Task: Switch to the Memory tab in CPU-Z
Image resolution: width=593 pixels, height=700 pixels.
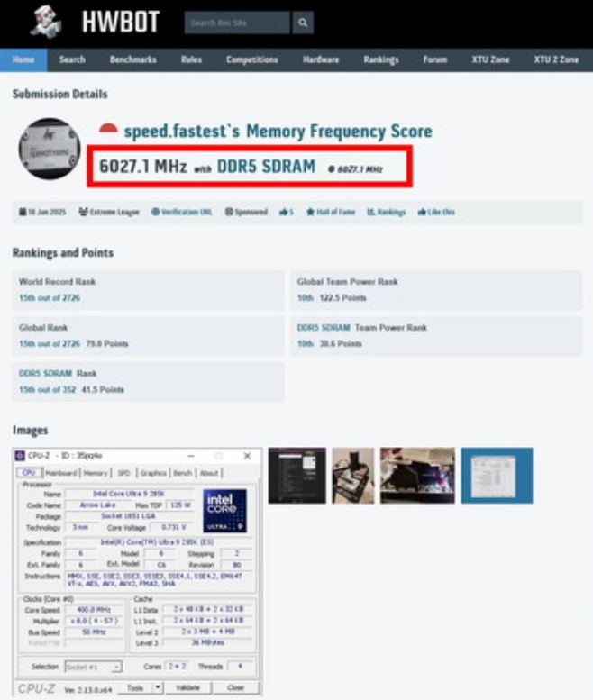Action: click(94, 473)
